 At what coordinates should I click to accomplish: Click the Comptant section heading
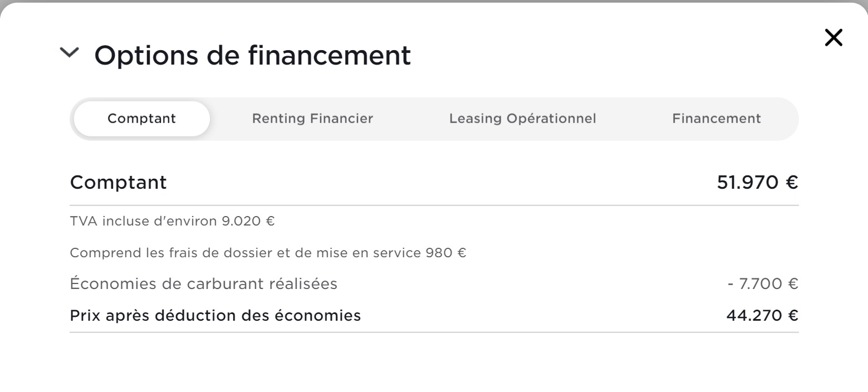[118, 182]
